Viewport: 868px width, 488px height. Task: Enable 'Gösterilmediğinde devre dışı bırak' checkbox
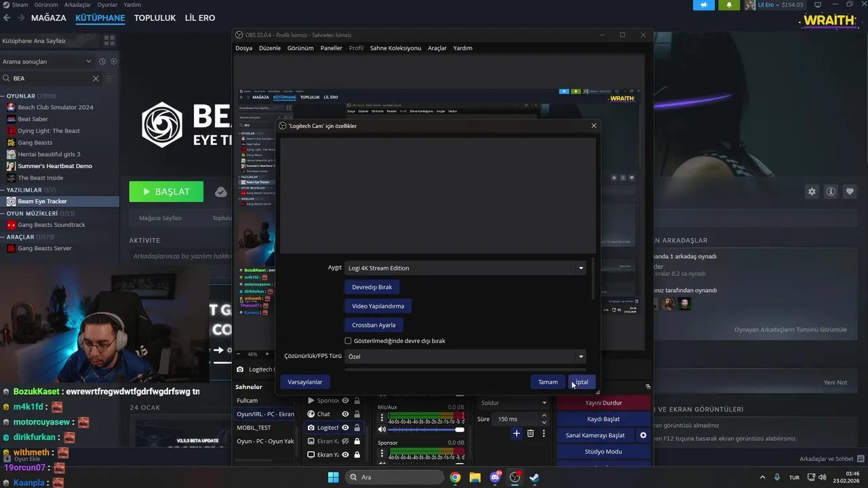click(348, 341)
